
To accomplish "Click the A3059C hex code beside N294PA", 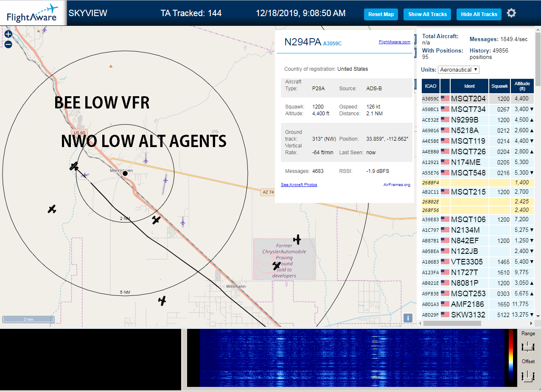I will pos(332,43).
